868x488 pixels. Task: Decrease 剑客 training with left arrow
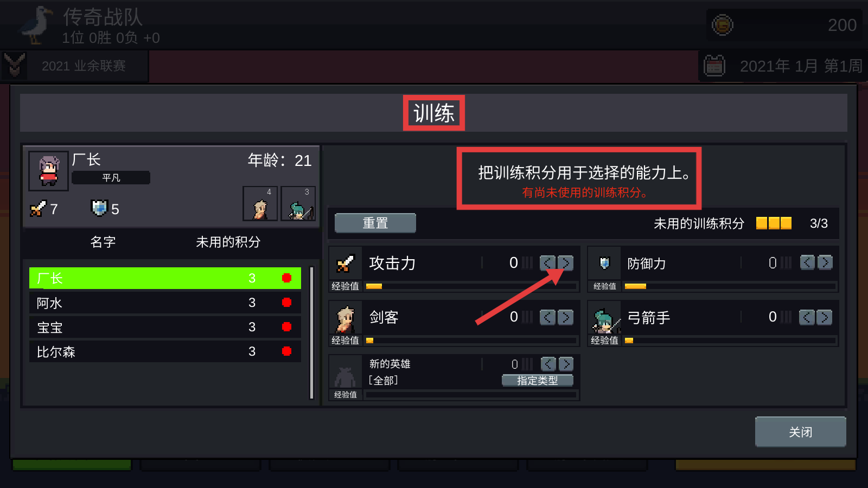[547, 317]
